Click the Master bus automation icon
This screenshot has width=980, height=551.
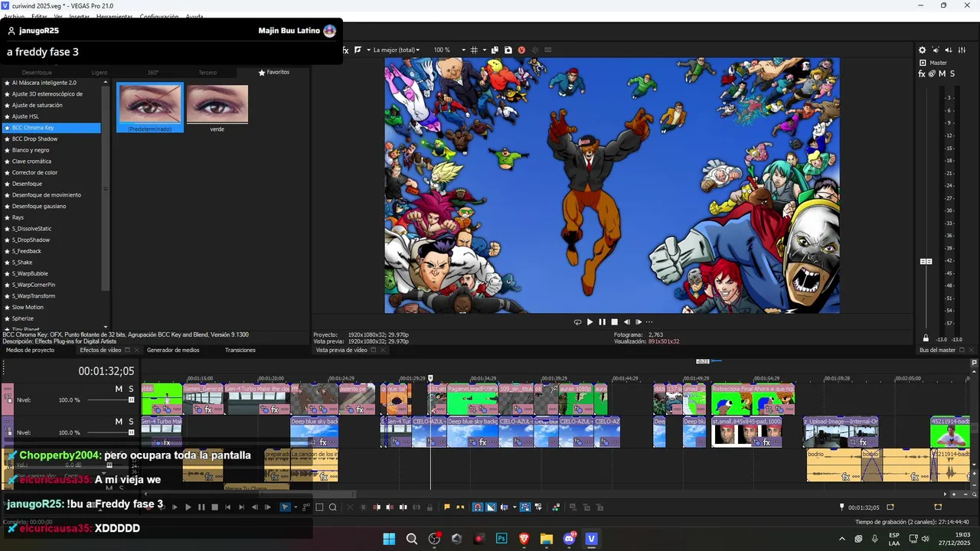[932, 73]
